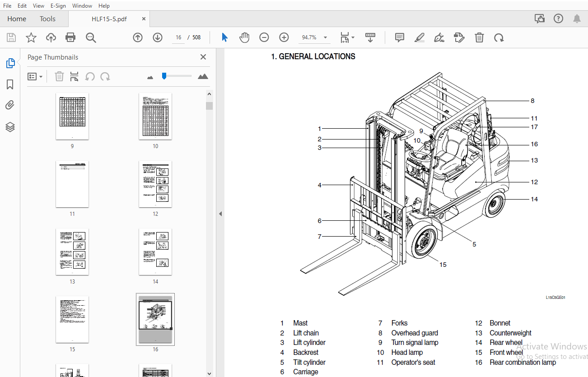The height and width of the screenshot is (377, 588).
Task: Open the Edit menu
Action: [x=22, y=6]
